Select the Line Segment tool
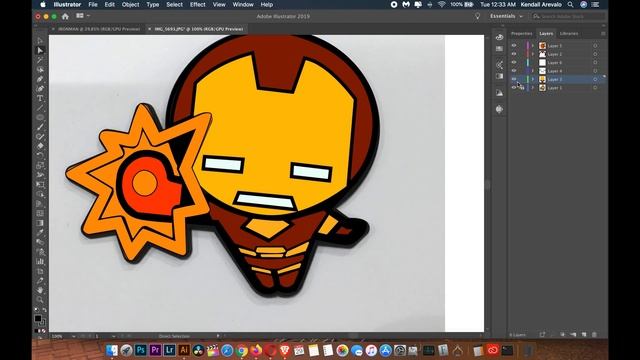 pyautogui.click(x=40, y=108)
